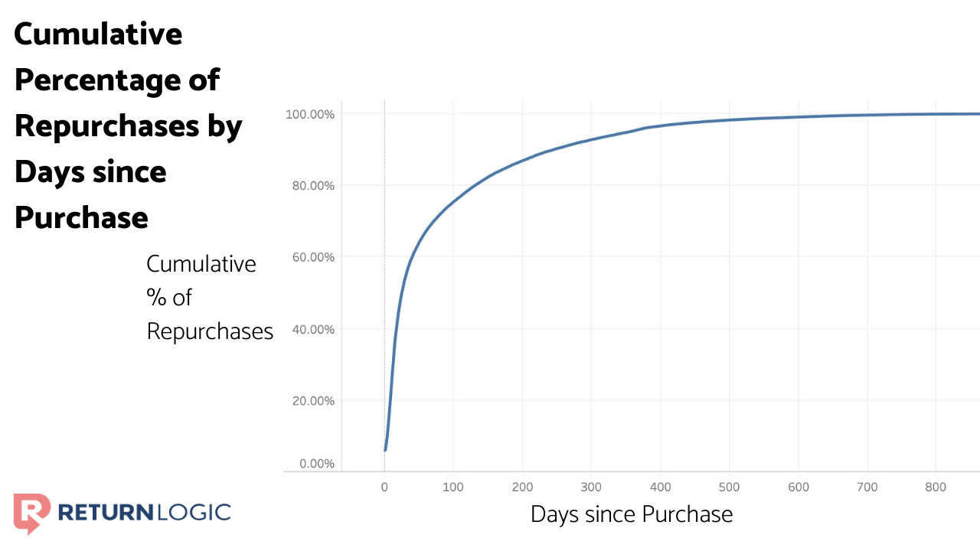Click the 500 days x-axis tick label

coord(729,487)
